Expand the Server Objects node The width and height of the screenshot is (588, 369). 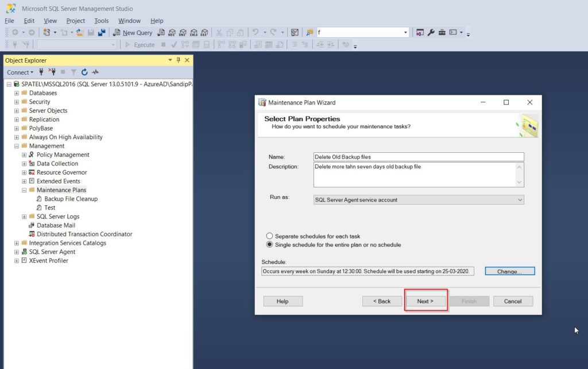(x=17, y=111)
